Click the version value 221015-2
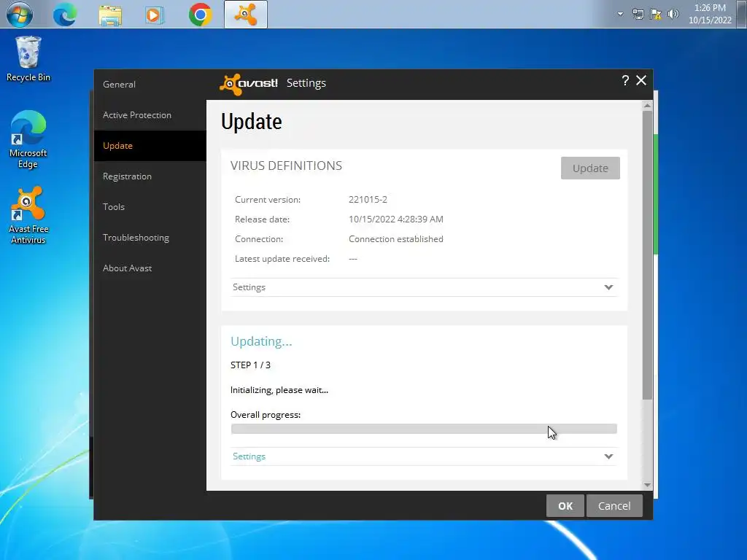This screenshot has height=560, width=747. pos(368,200)
